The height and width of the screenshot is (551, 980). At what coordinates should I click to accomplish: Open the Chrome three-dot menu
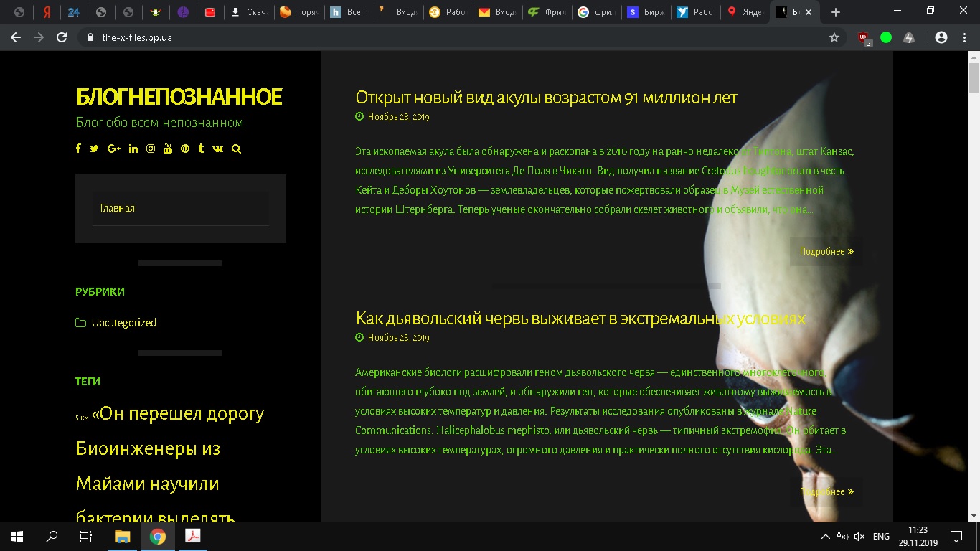pos(963,37)
